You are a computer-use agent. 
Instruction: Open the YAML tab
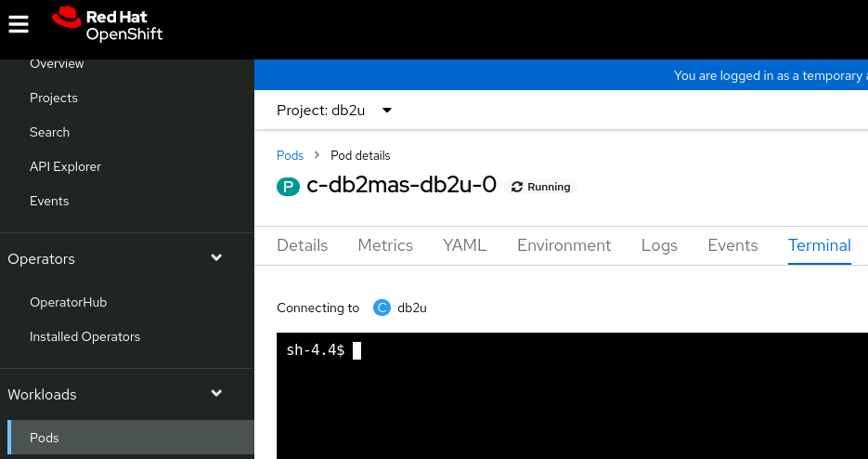465,245
